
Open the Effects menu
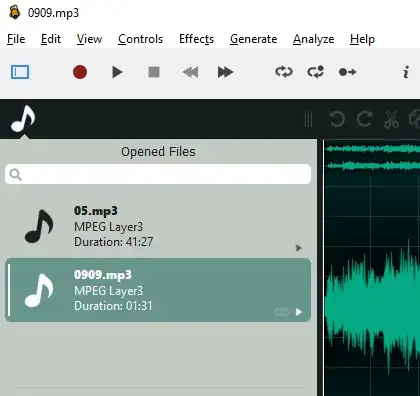click(196, 39)
